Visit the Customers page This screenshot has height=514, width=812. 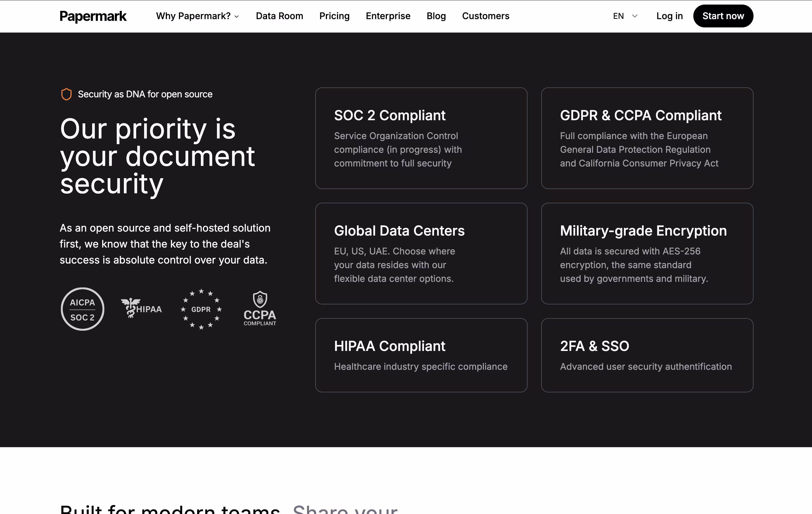(485, 16)
